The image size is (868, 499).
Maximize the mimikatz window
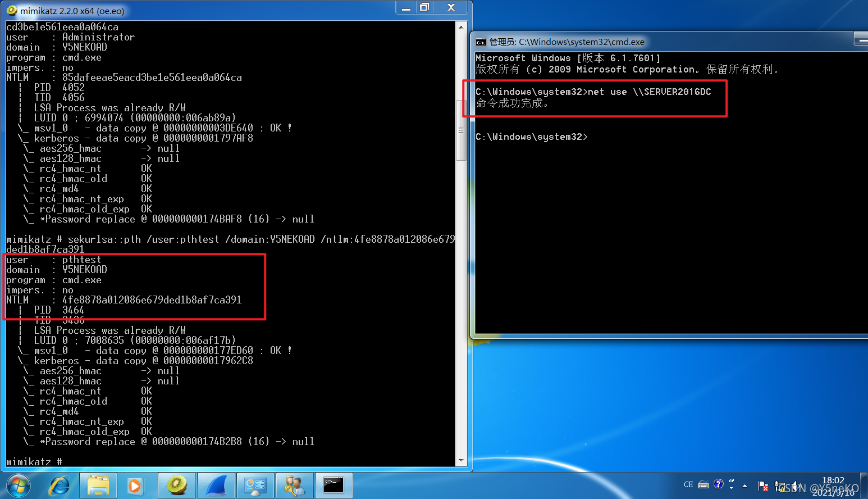click(x=424, y=7)
